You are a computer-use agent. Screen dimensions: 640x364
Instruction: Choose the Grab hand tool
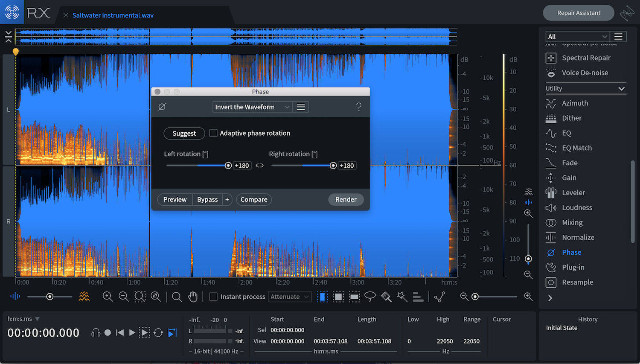193,297
